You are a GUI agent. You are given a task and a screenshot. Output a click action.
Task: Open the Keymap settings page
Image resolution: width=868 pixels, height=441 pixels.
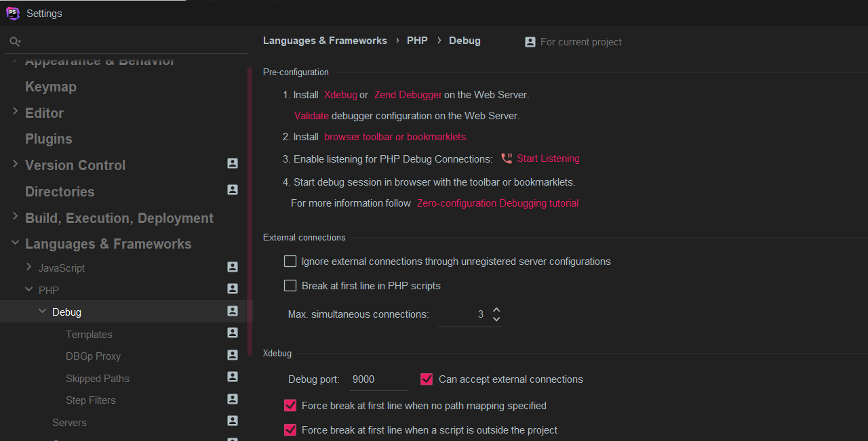pos(50,86)
